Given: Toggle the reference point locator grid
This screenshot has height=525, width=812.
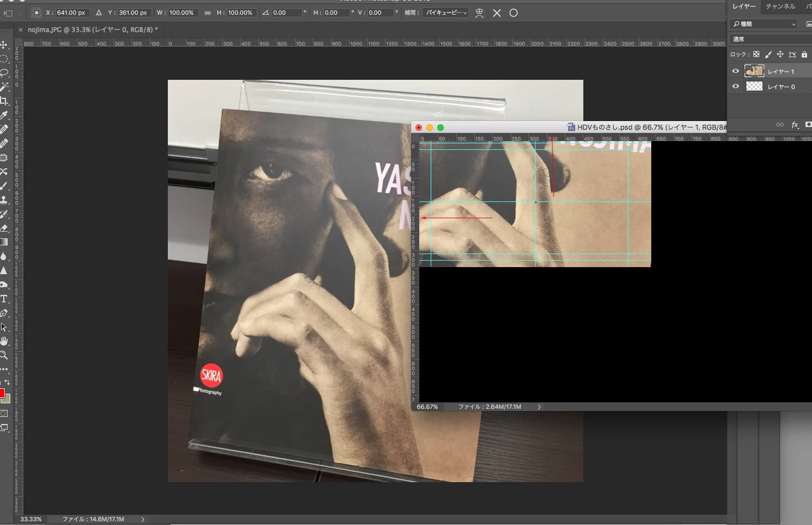Looking at the screenshot, I should click(36, 12).
